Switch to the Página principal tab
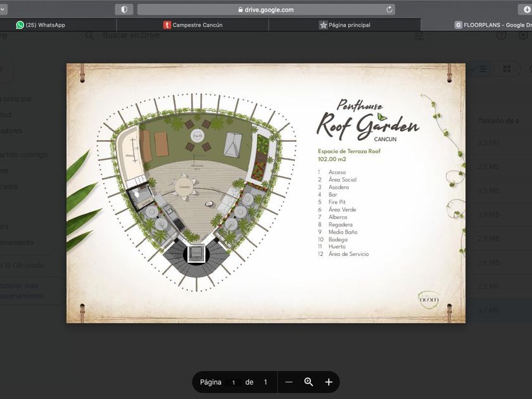This screenshot has width=532, height=399. [345, 25]
